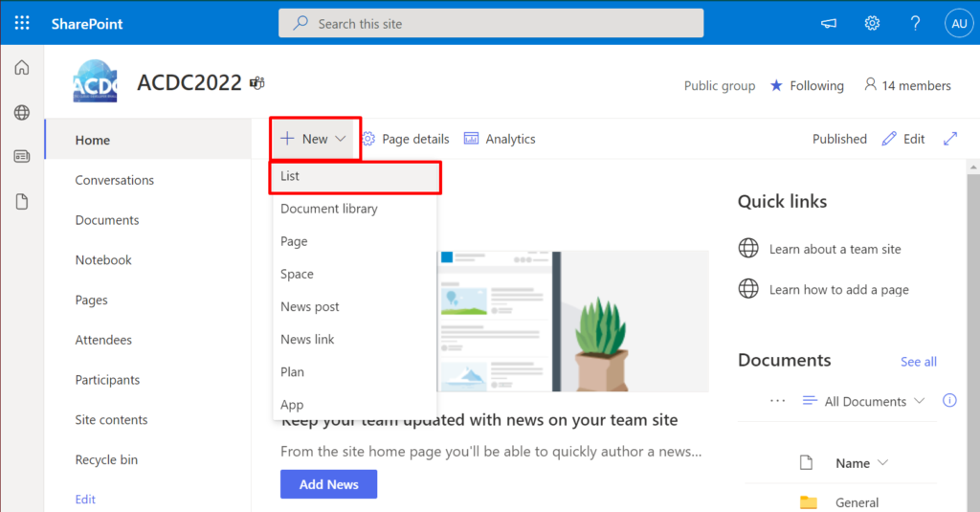The width and height of the screenshot is (980, 512).
Task: Click the Edit pencil in the command bar
Action: coord(903,139)
